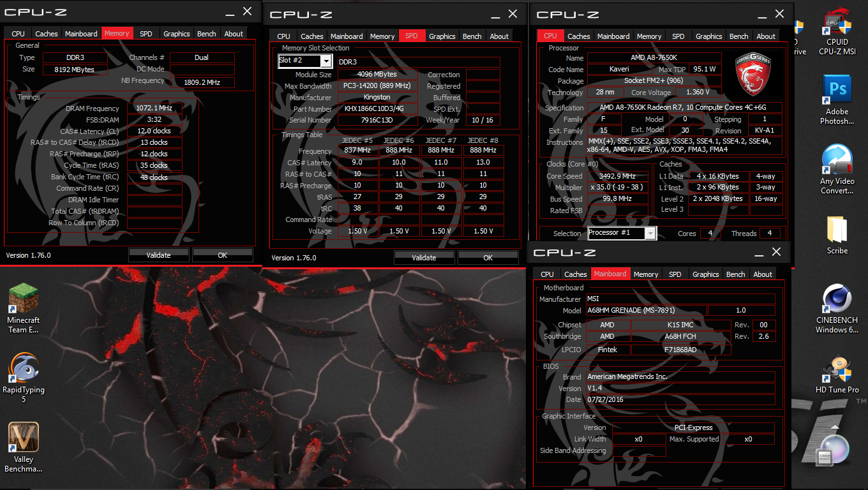Select Graphics tab in the SPD window
Screen dimensions: 868x490
442,36
